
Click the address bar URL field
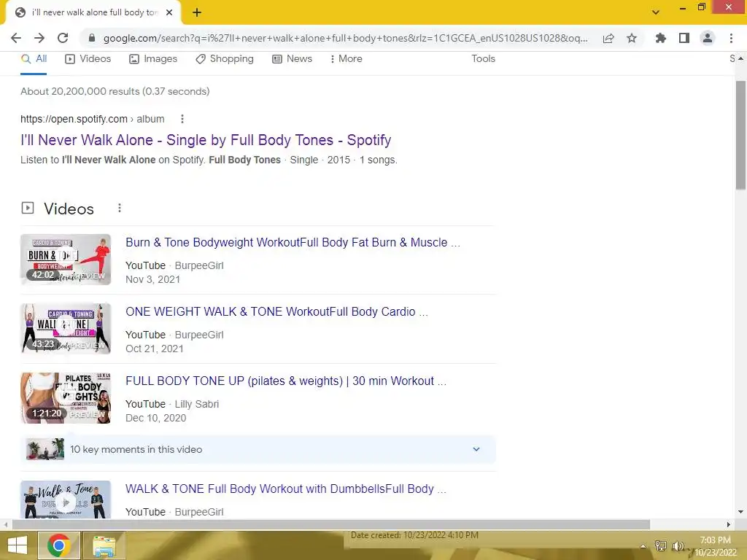[x=345, y=38]
